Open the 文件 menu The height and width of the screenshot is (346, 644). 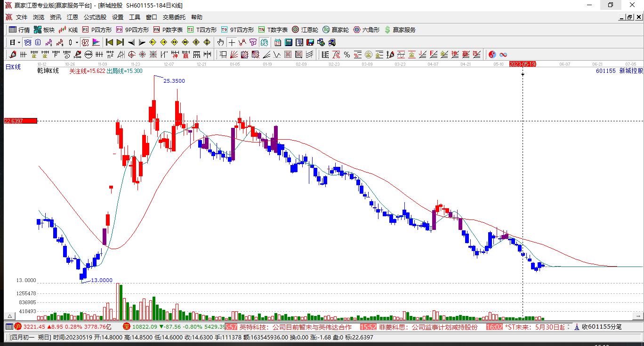(x=22, y=17)
